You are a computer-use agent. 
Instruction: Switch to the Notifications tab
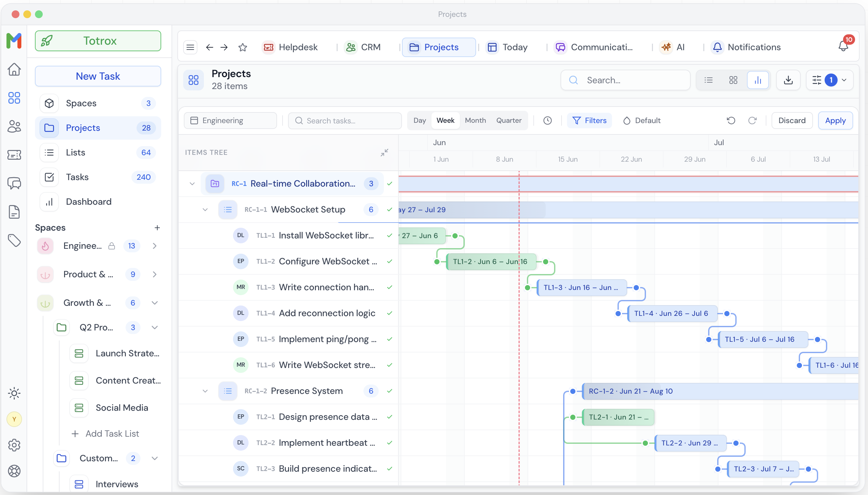[x=747, y=47]
